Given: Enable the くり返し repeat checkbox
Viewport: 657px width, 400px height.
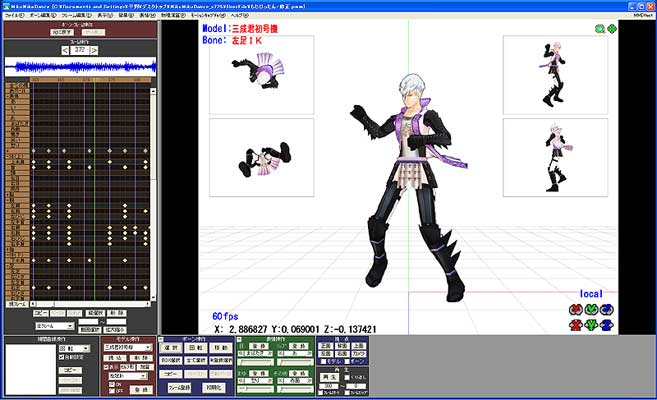Looking at the screenshot, I should coord(347,377).
